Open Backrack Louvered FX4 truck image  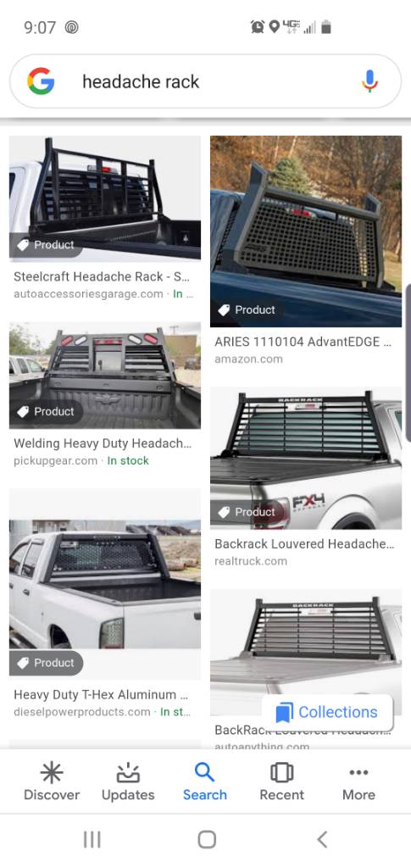click(306, 458)
